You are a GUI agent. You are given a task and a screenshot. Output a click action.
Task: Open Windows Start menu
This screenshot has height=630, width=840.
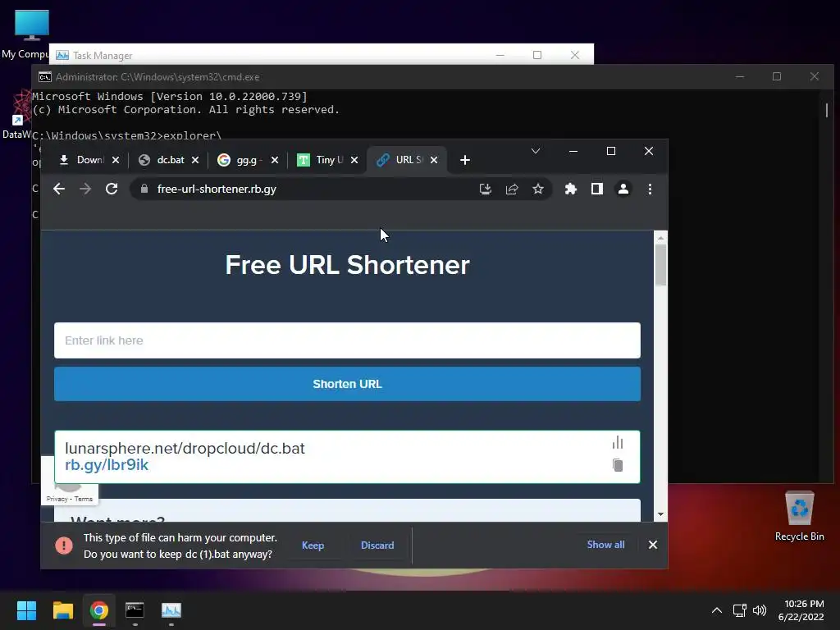[x=26, y=610]
